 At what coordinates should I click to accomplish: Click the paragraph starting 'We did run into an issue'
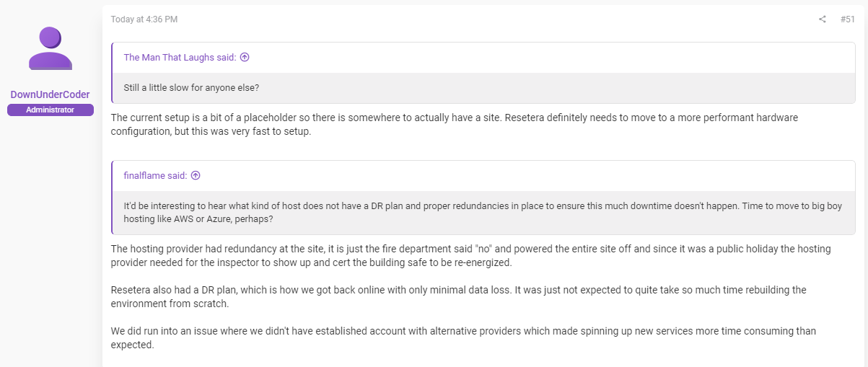463,337
